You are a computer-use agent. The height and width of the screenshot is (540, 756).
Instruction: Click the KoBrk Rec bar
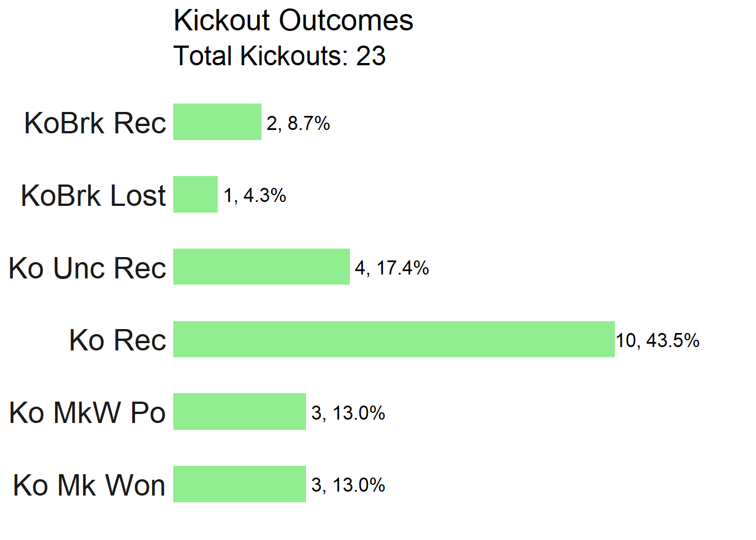click(x=217, y=122)
